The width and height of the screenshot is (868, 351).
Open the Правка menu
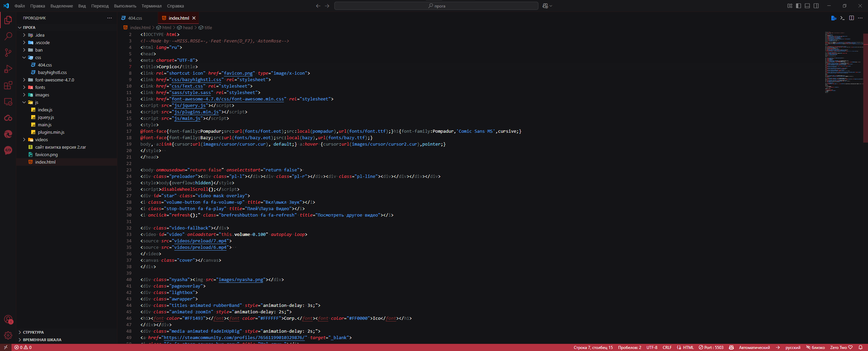[37, 6]
